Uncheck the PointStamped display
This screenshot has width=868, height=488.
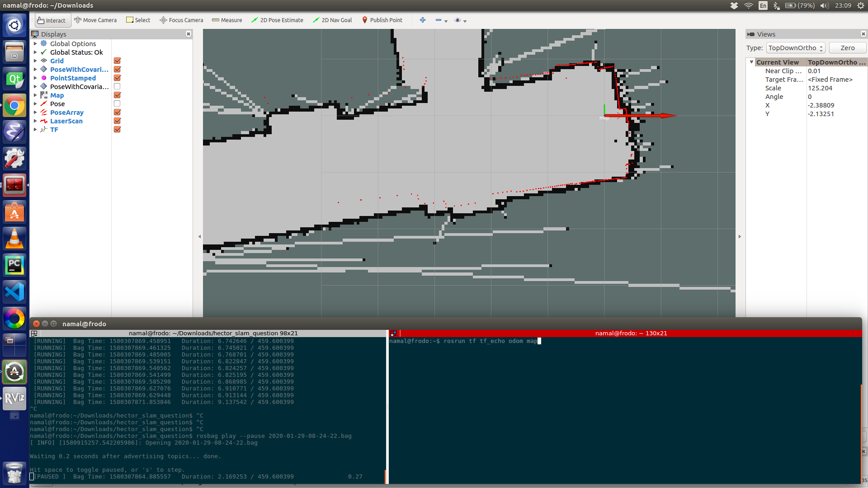point(117,78)
